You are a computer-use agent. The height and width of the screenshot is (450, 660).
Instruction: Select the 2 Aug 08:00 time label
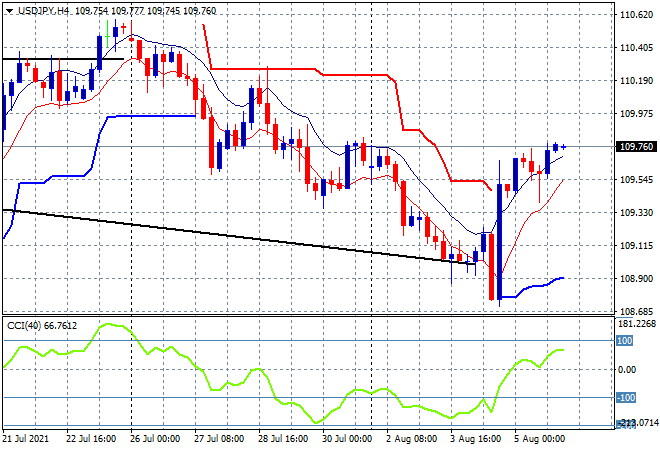point(412,439)
